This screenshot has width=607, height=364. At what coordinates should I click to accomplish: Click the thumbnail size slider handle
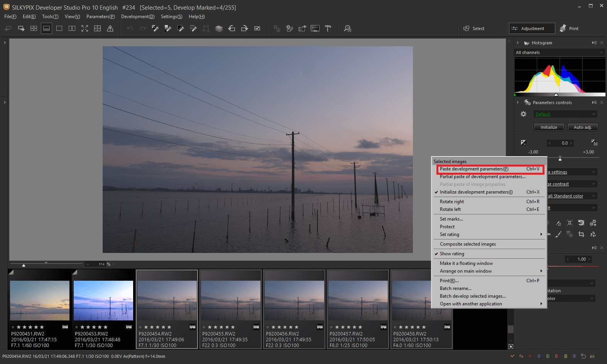point(24,265)
